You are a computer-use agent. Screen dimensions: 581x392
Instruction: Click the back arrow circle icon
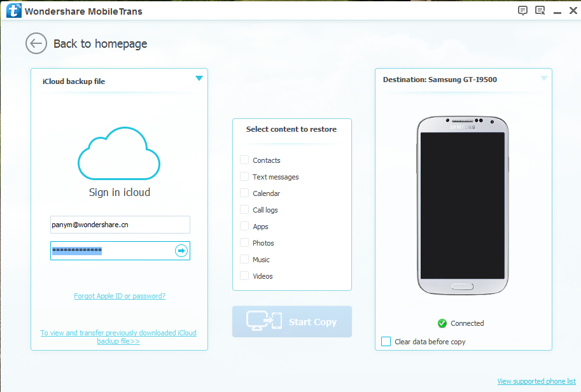pyautogui.click(x=36, y=43)
